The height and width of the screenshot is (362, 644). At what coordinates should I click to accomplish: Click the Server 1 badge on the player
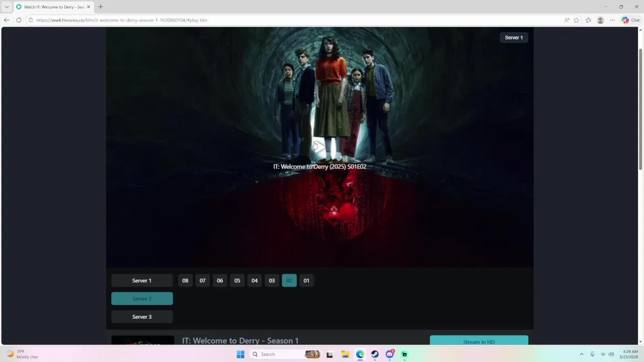(514, 38)
